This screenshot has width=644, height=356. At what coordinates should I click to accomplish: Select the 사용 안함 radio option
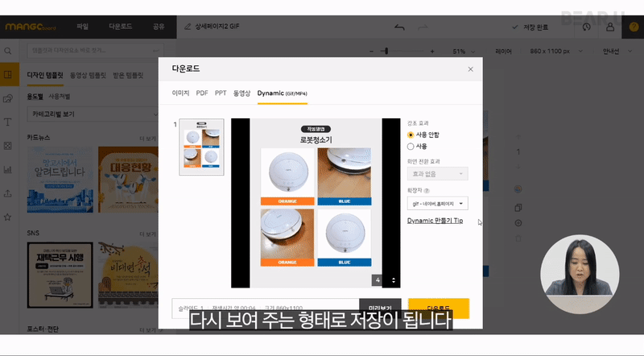411,135
